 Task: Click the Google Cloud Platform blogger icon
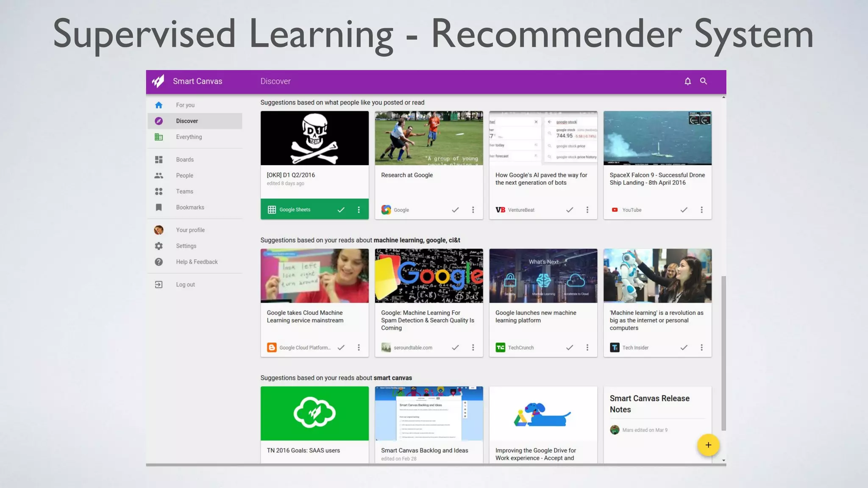(x=272, y=347)
